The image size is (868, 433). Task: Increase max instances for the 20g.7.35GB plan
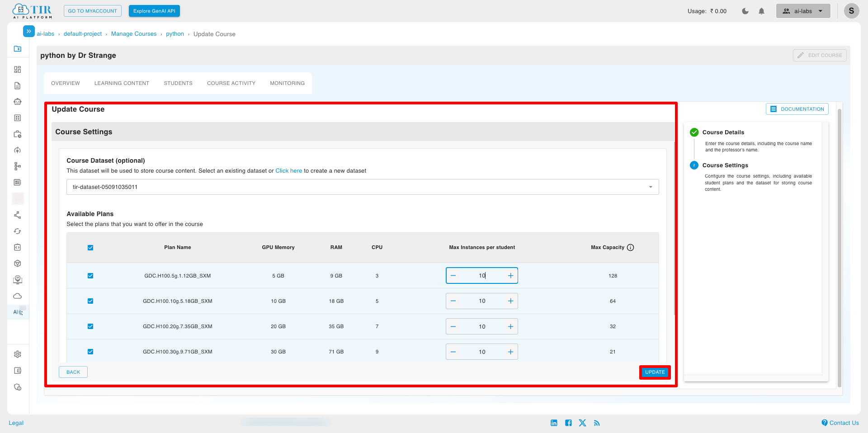point(510,326)
